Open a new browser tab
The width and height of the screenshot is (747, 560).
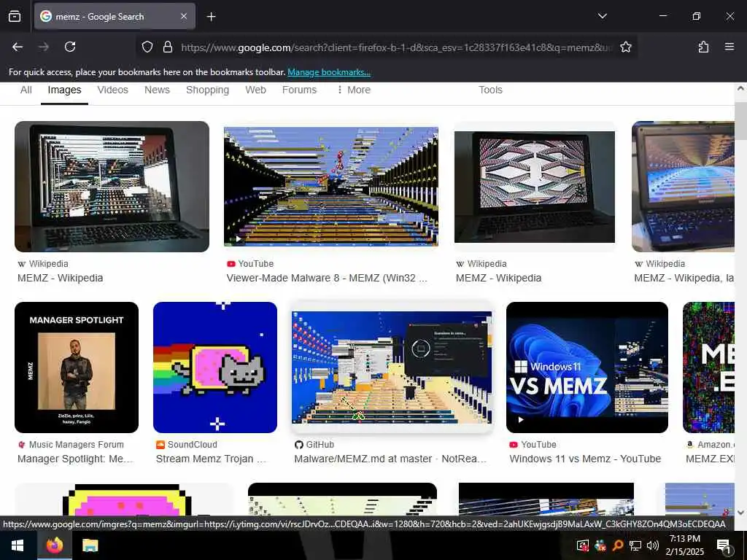click(211, 17)
